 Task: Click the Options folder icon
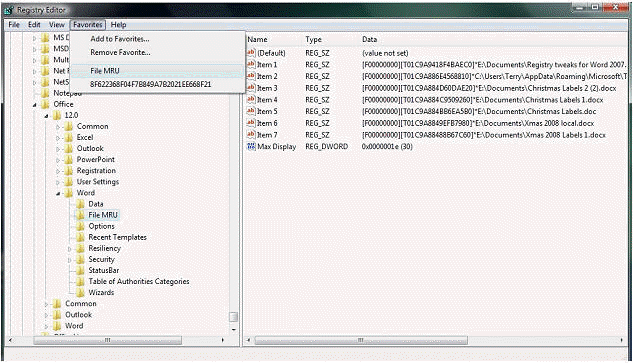[80, 226]
